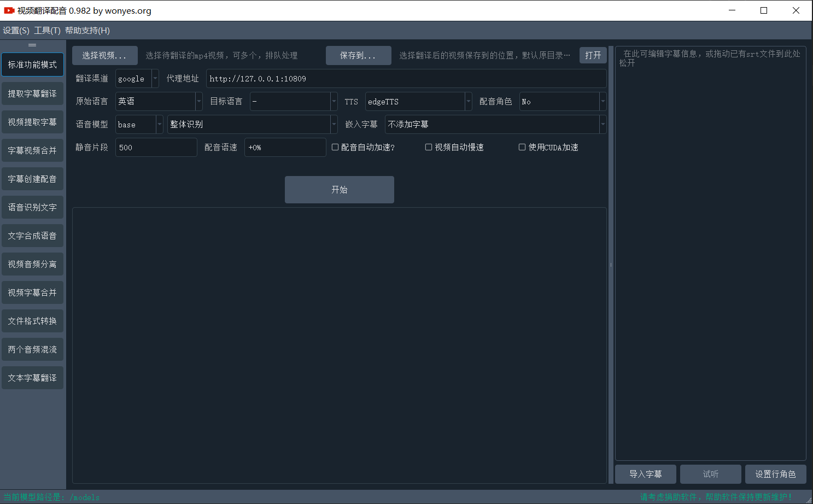Image resolution: width=813 pixels, height=504 pixels.
Task: Select the 两个音频混流 function
Action: click(x=32, y=349)
